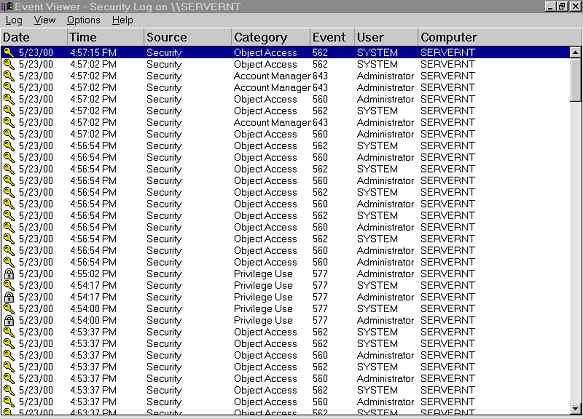This screenshot has width=583, height=419.
Task: Click the lock icon of the 4:55:02 PM Privilege Use event
Action: [9, 274]
